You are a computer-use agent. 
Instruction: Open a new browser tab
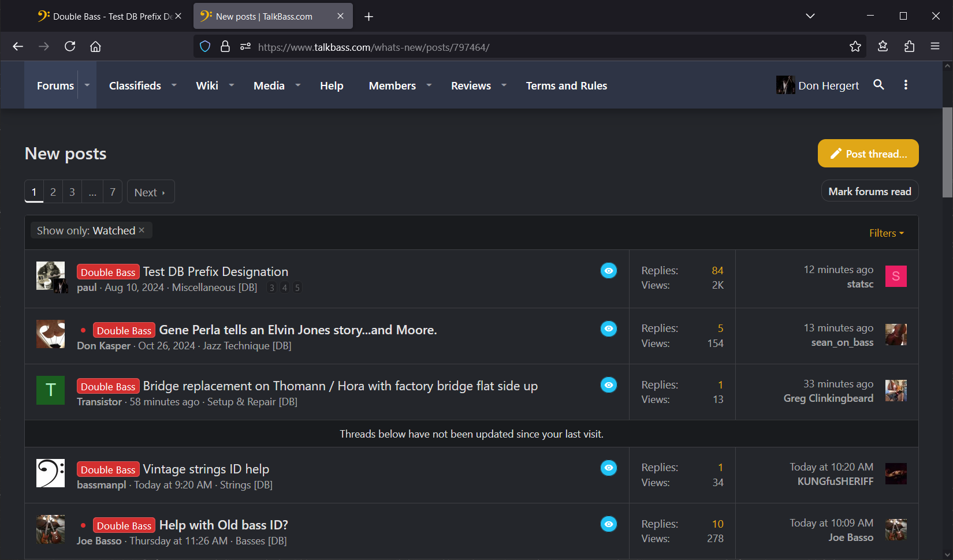pyautogui.click(x=368, y=16)
